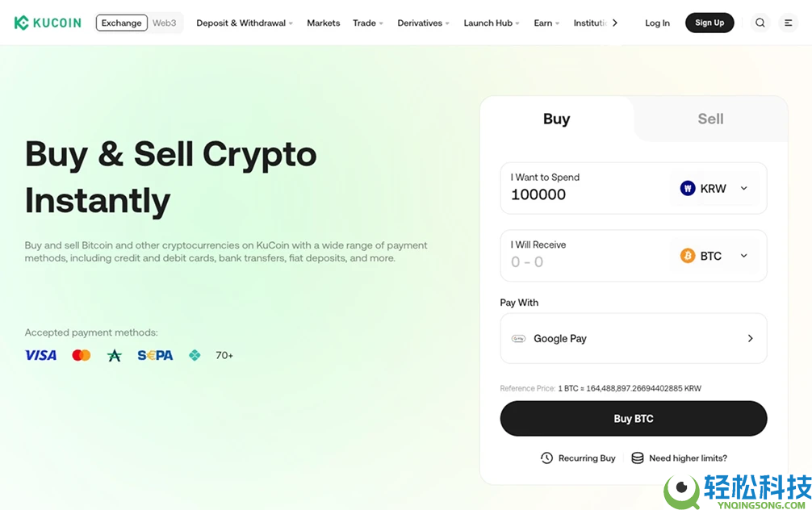This screenshot has width=812, height=510.
Task: Open the Markets menu item
Action: 323,23
